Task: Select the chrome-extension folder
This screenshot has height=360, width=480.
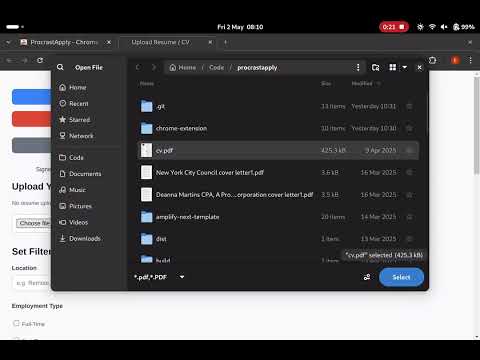Action: point(278,128)
